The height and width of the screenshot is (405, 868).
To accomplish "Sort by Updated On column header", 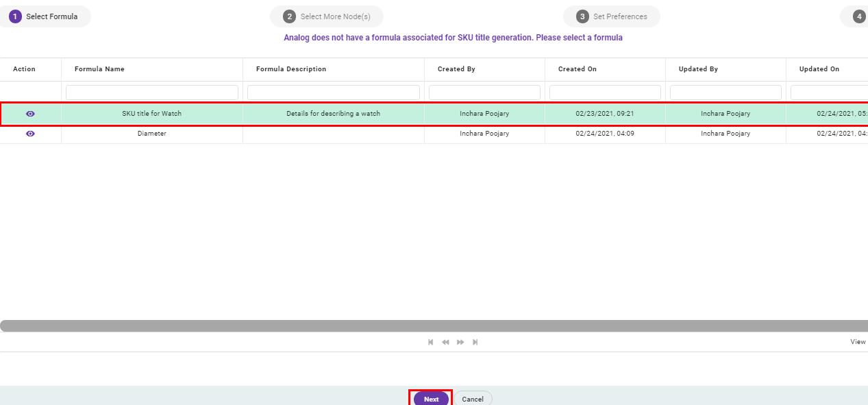I will click(x=819, y=69).
